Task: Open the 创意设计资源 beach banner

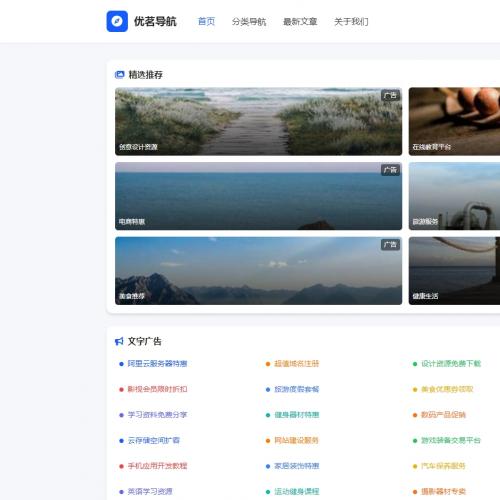Action: coord(258,121)
